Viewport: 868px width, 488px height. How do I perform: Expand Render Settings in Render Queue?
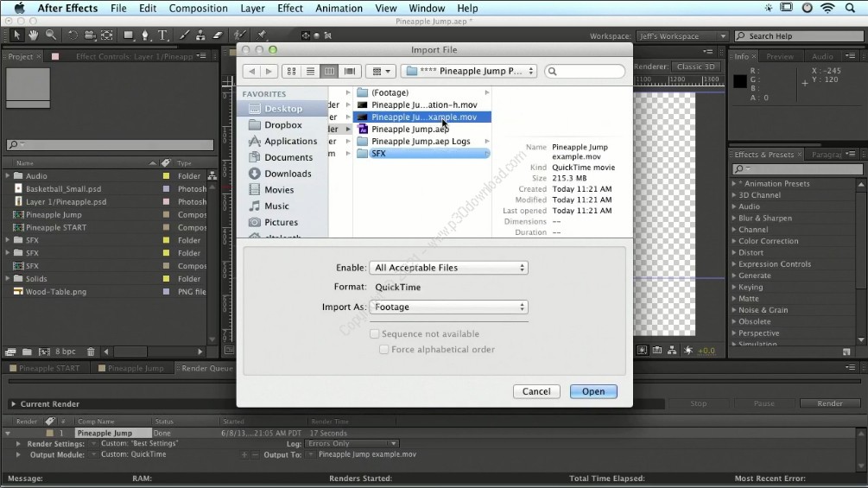(18, 444)
